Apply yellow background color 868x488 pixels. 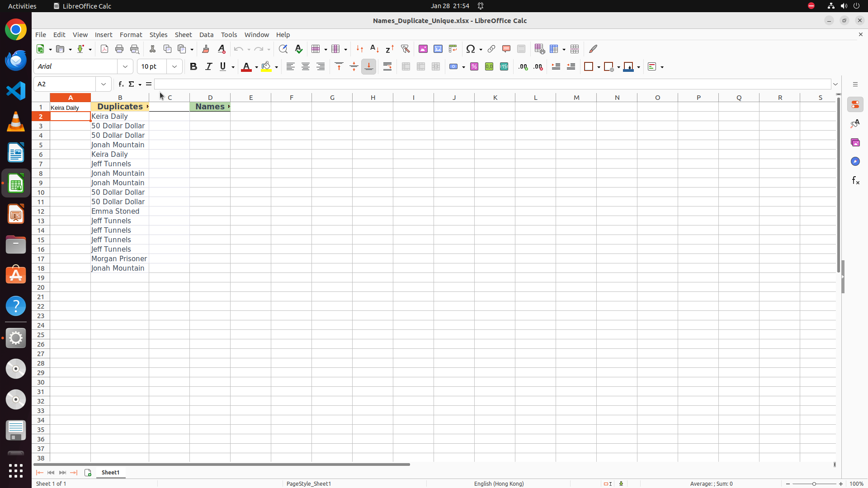pos(266,67)
